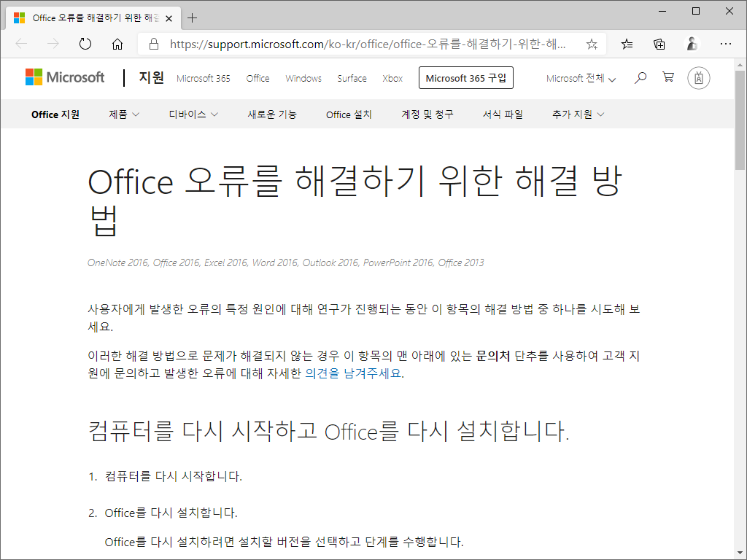Click the page reload icon

click(85, 44)
